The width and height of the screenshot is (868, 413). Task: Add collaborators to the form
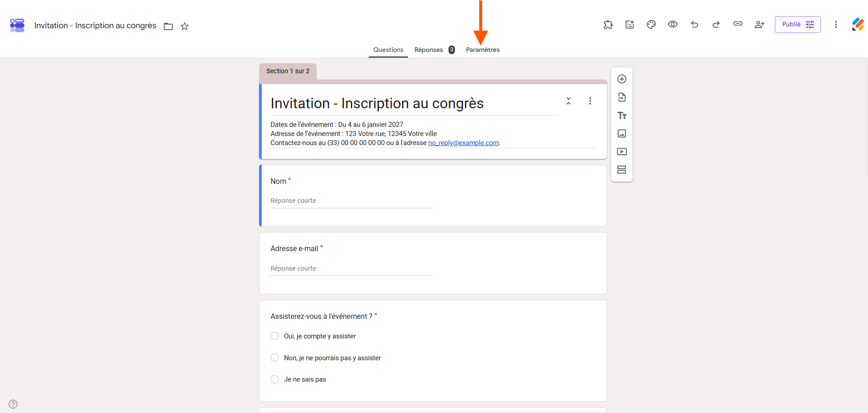[x=759, y=25]
